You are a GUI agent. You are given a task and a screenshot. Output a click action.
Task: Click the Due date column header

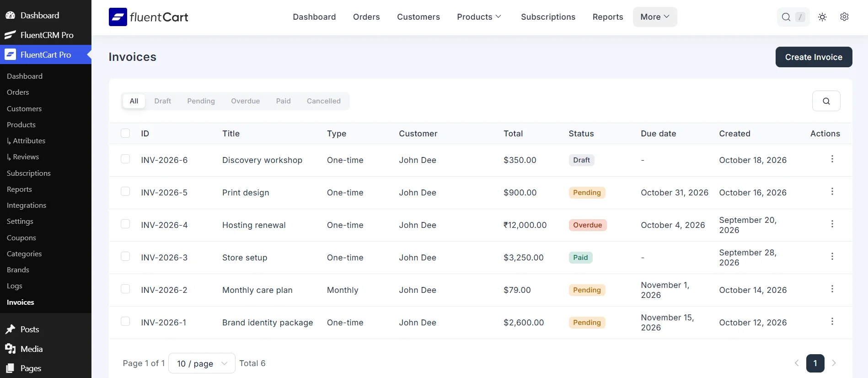click(659, 134)
